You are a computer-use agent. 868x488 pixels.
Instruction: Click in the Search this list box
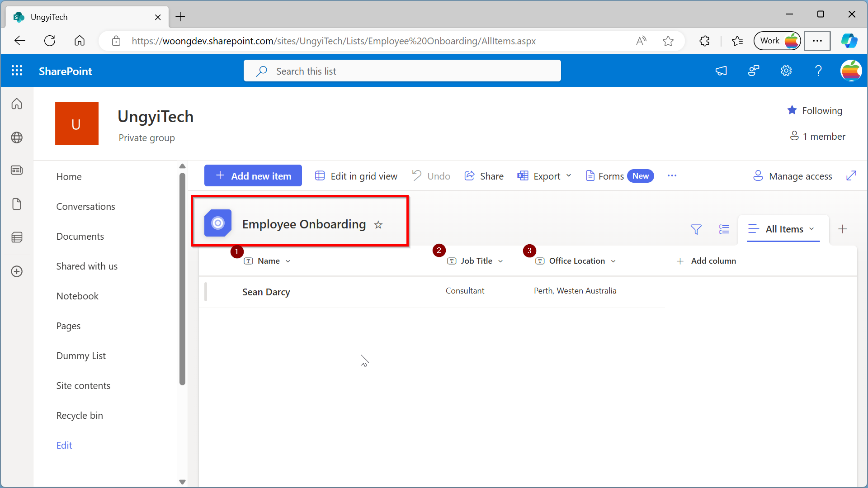click(402, 71)
